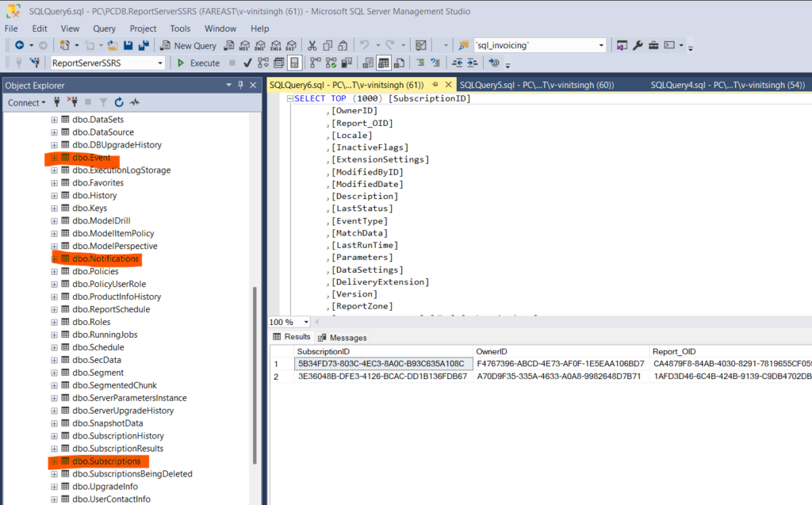Click the Comment Out Selected Lines icon

420,63
